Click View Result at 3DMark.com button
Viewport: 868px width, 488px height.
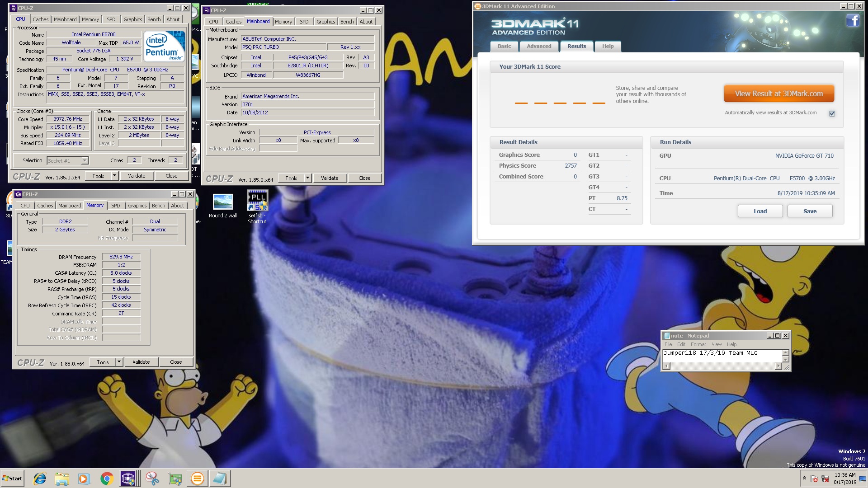click(778, 94)
